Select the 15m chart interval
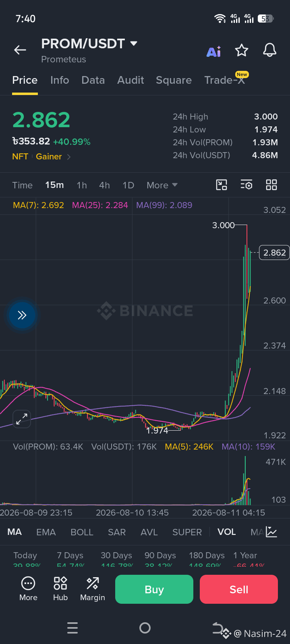This screenshot has height=644, width=290. tap(54, 185)
